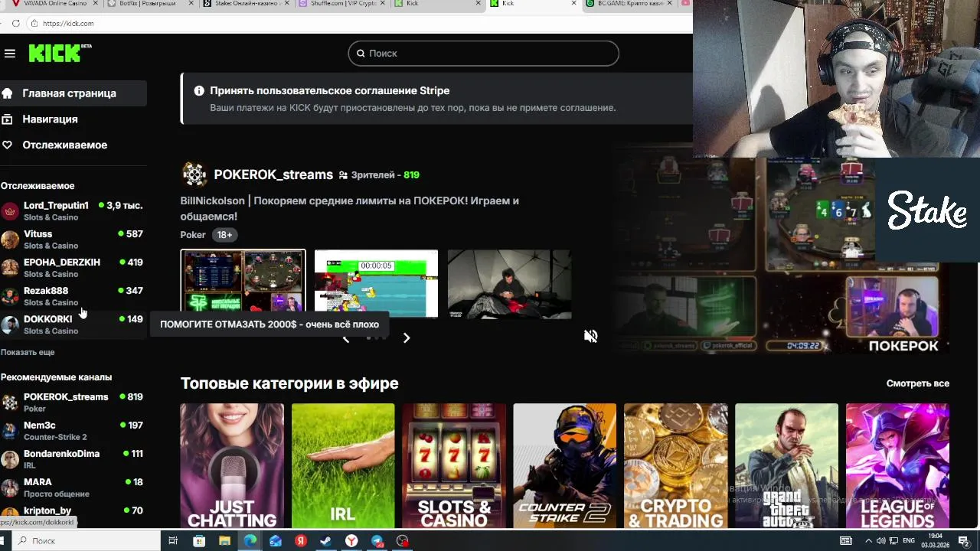This screenshot has height=551, width=980.
Task: Click the search magnifier icon in Поиск bar
Action: click(x=361, y=54)
